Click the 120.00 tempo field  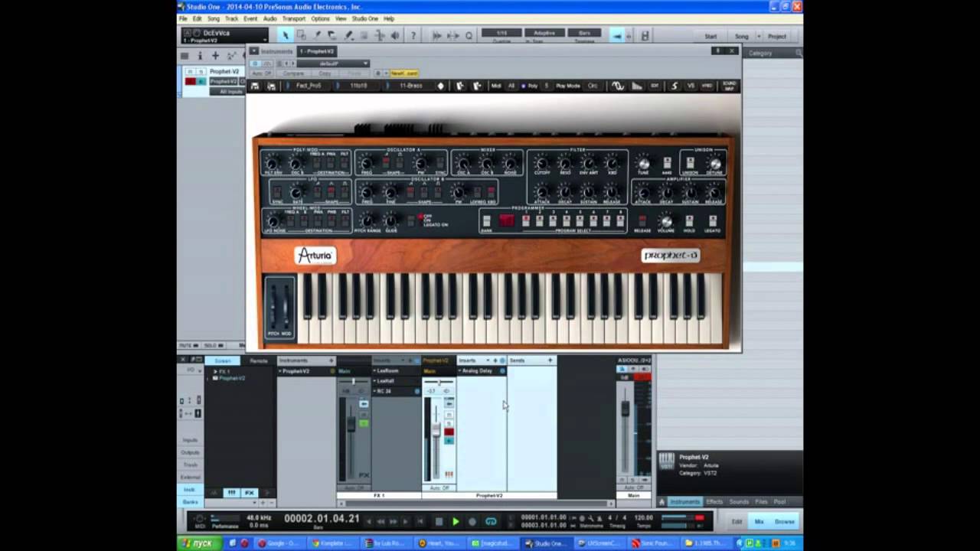click(x=644, y=518)
